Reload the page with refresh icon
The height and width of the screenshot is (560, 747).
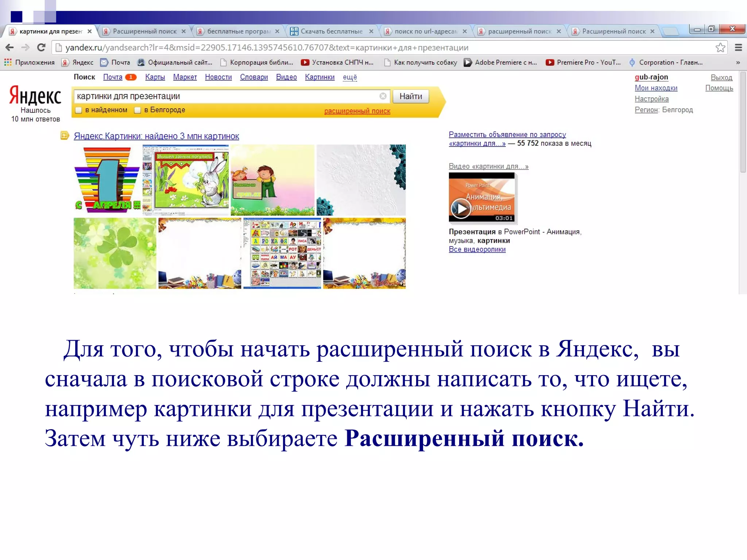pos(41,47)
